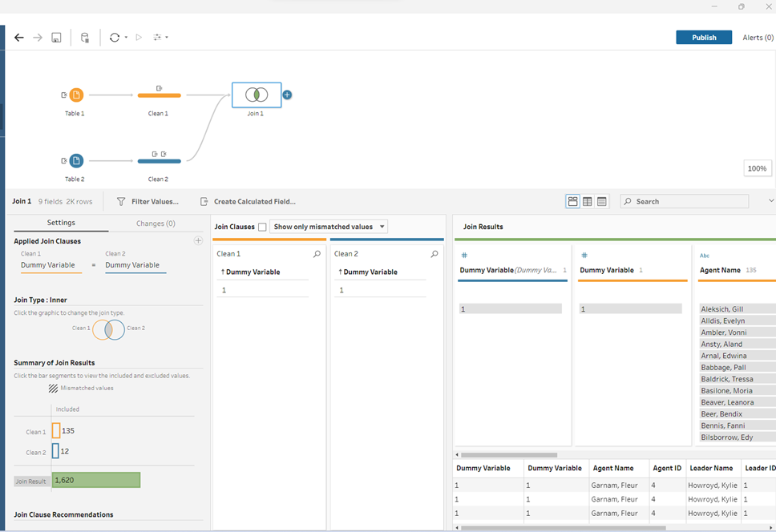
Task: Click the 100% zoom level box
Action: pos(757,168)
